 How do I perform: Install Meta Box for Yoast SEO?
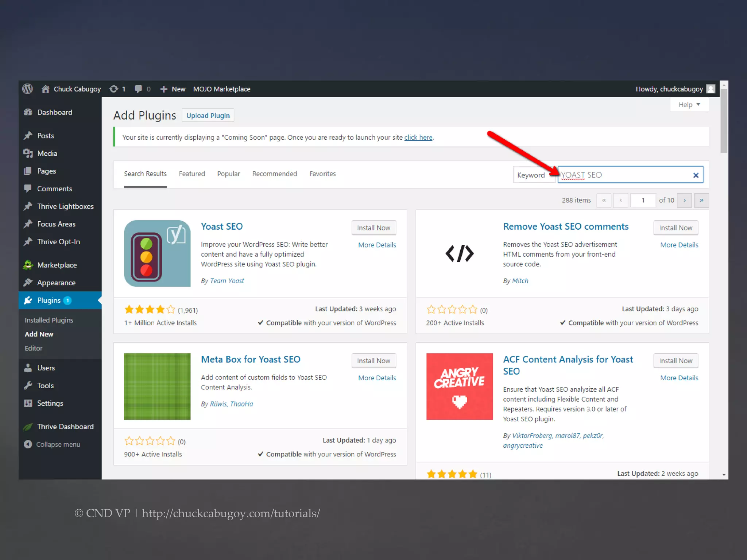[x=373, y=361]
